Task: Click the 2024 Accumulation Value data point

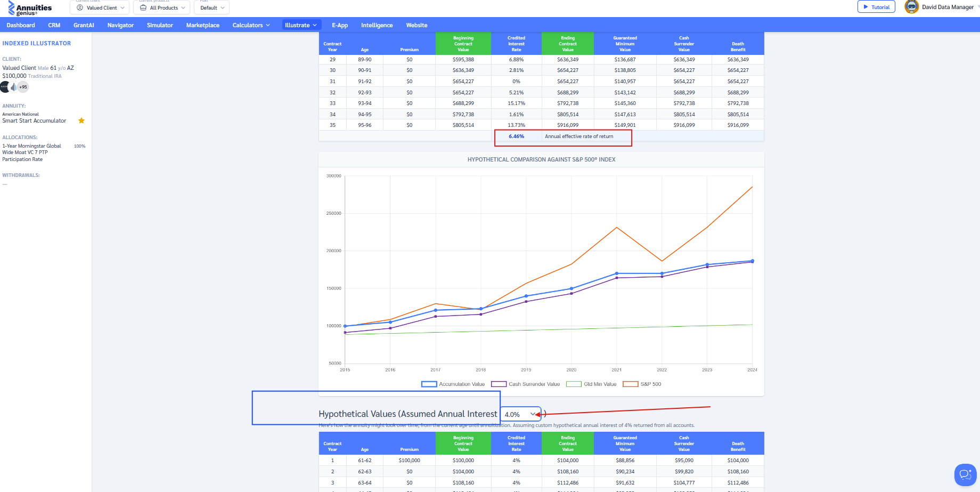Action: (753, 261)
